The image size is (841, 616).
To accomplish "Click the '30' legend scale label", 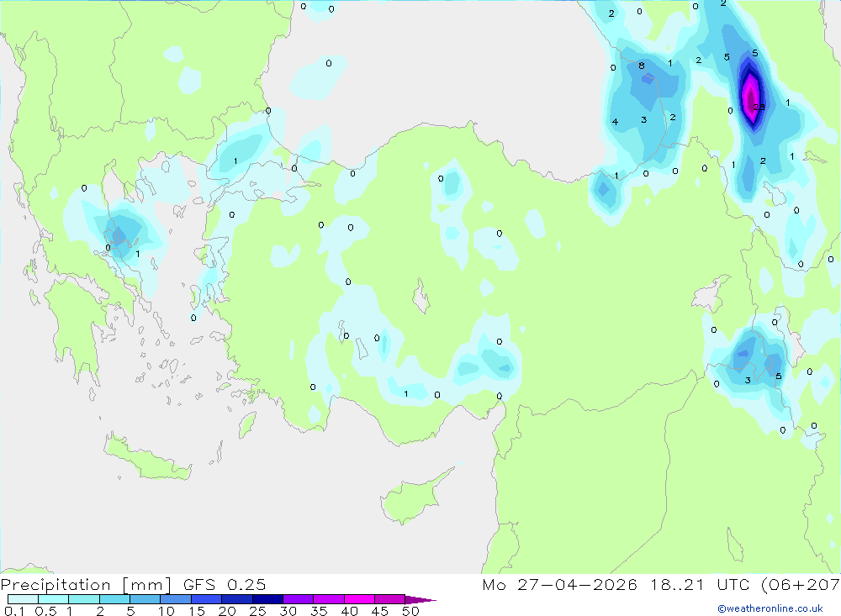I will 288,611.
